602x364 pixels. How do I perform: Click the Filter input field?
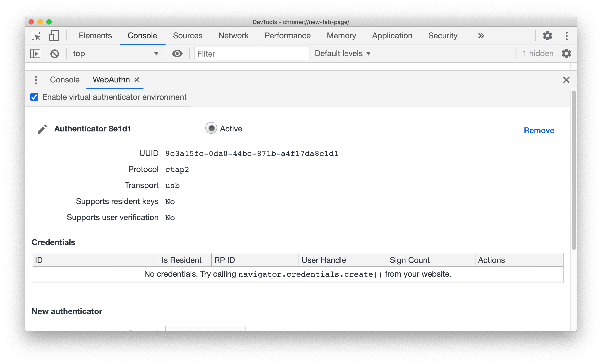[251, 53]
